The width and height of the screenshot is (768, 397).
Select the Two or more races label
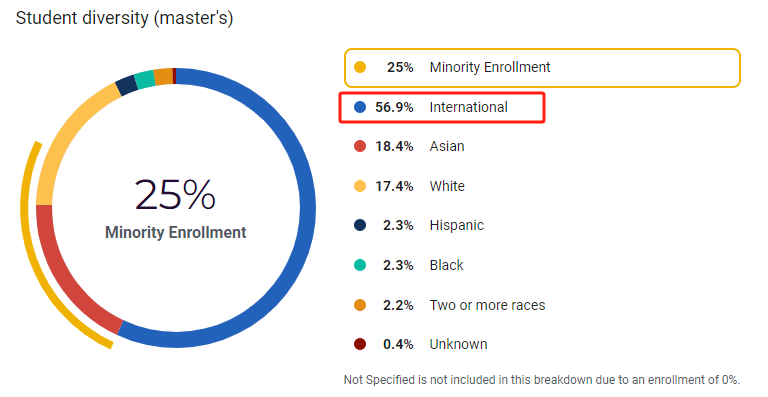coord(487,305)
